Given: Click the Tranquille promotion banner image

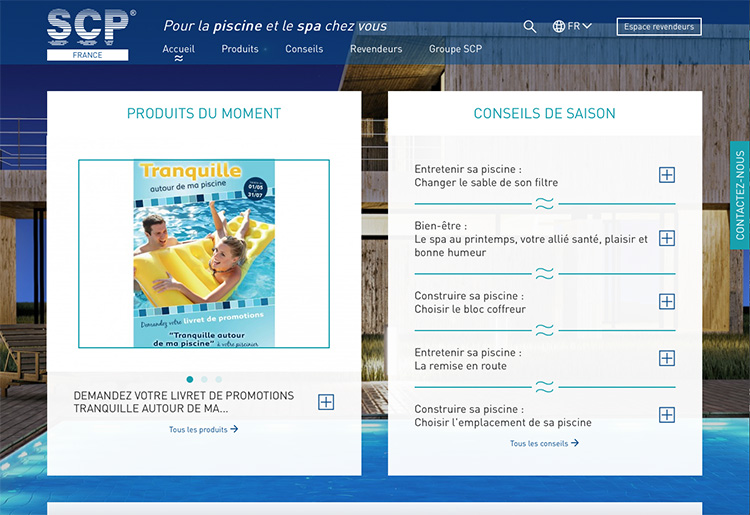Looking at the screenshot, I should pyautogui.click(x=204, y=254).
